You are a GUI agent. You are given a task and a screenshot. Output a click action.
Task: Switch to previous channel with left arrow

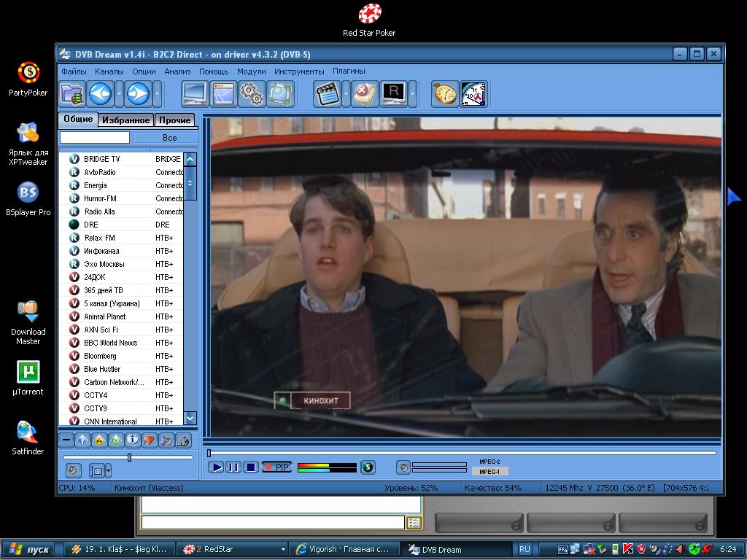pos(100,94)
